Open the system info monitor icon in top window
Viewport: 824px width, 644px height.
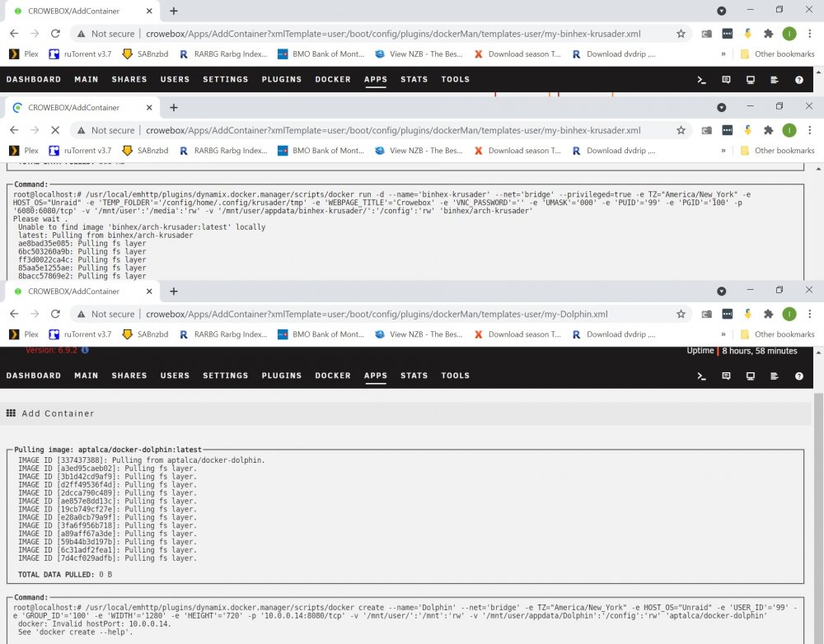click(x=751, y=80)
